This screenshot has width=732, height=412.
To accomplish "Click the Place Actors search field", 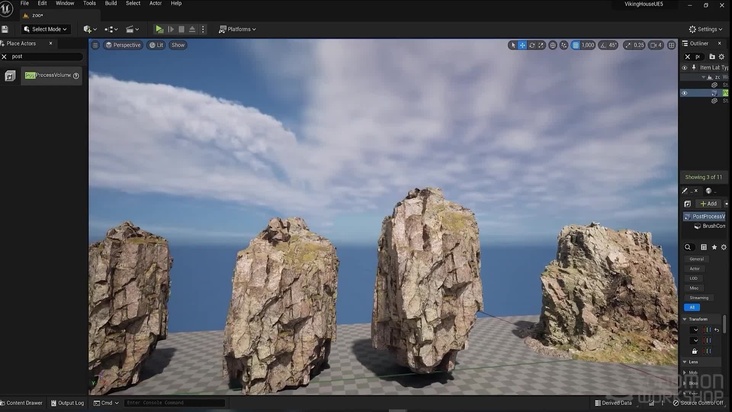I will [x=46, y=56].
